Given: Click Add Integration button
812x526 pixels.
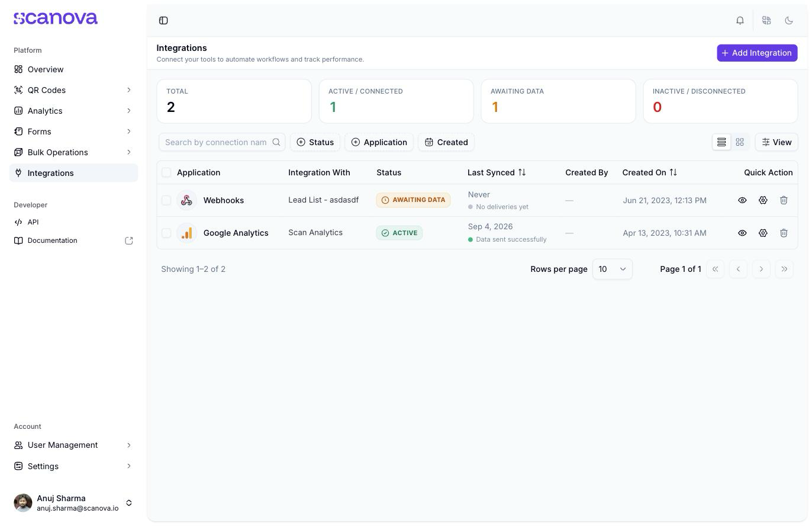Looking at the screenshot, I should [757, 53].
